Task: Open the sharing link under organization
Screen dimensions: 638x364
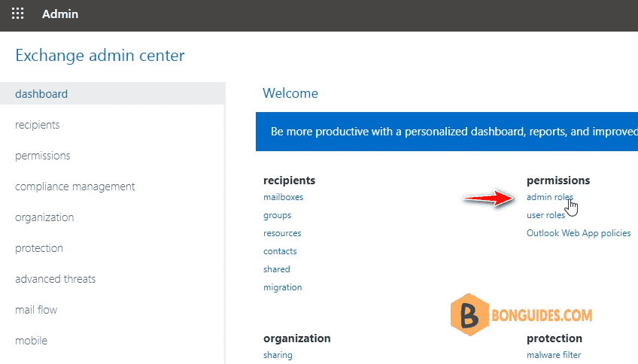Action: click(278, 355)
